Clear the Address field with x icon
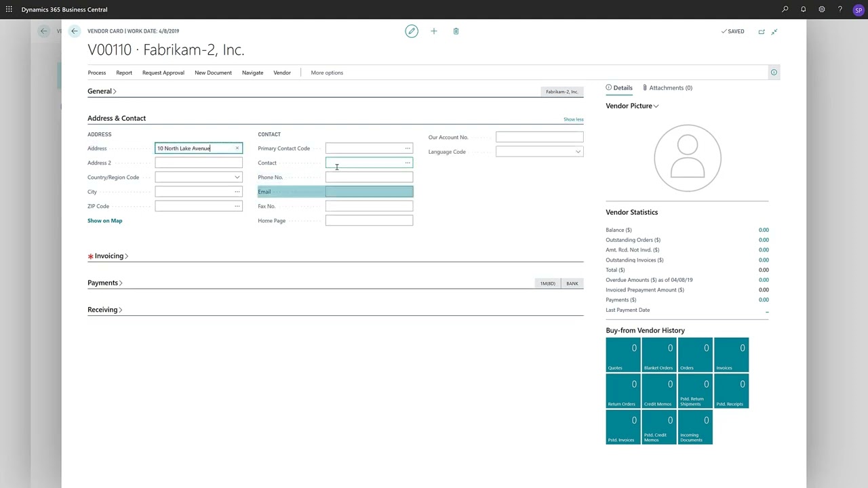 coord(237,148)
